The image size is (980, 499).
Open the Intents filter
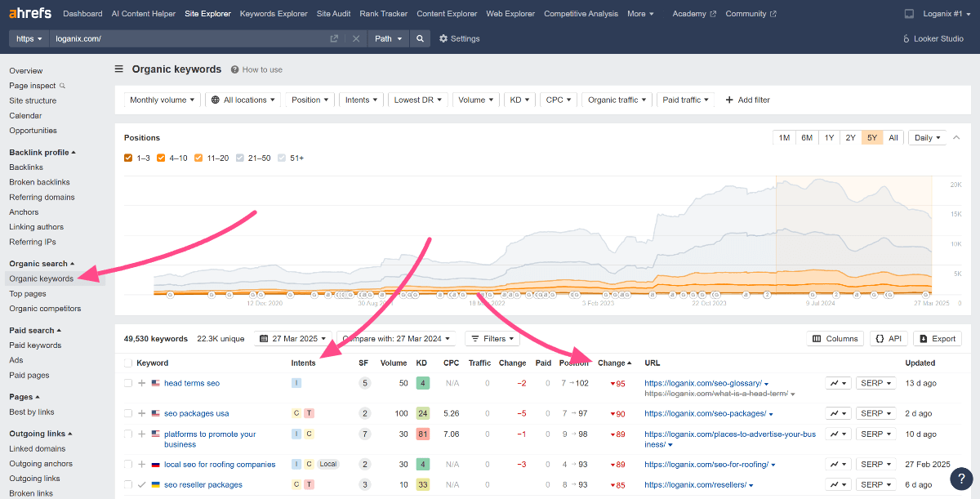coord(361,100)
